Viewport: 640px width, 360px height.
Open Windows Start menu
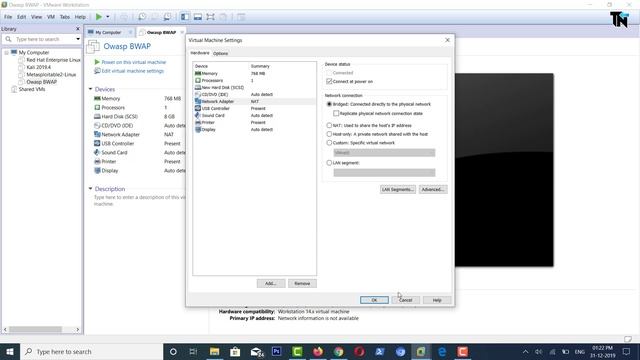(x=10, y=351)
